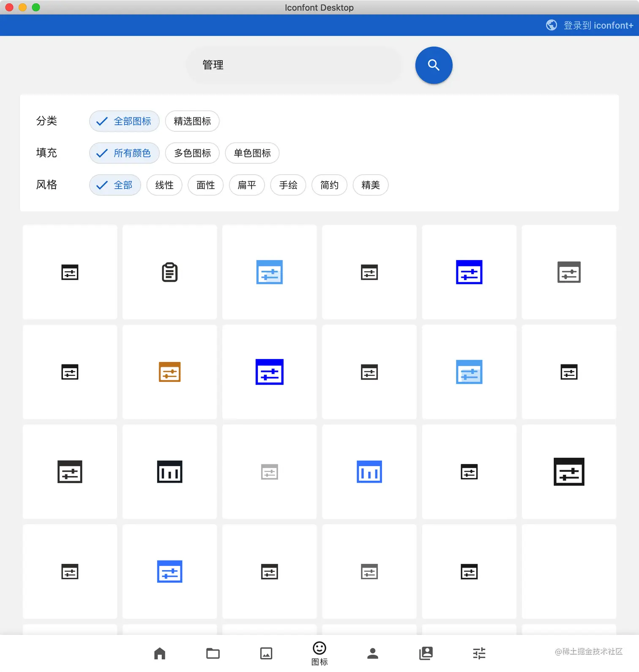
Task: Choose the 精美 style chip
Action: (x=371, y=185)
